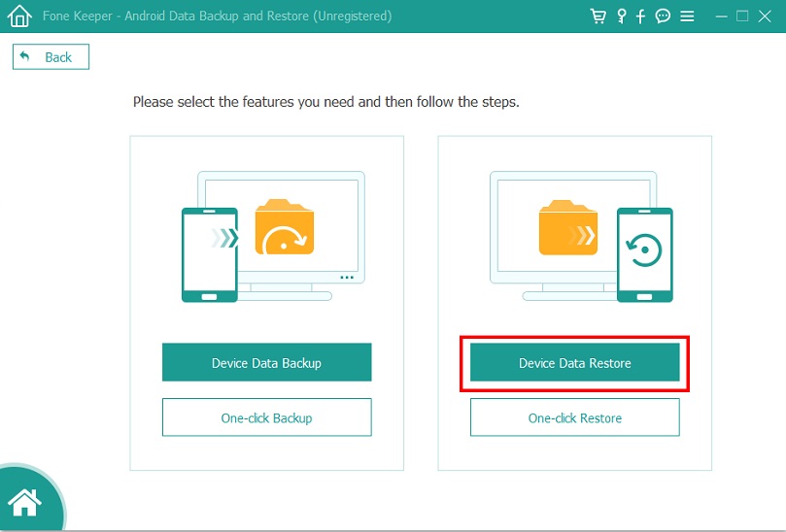Click the phone icon in backup graphic
The width and height of the screenshot is (786, 532).
[x=210, y=254]
